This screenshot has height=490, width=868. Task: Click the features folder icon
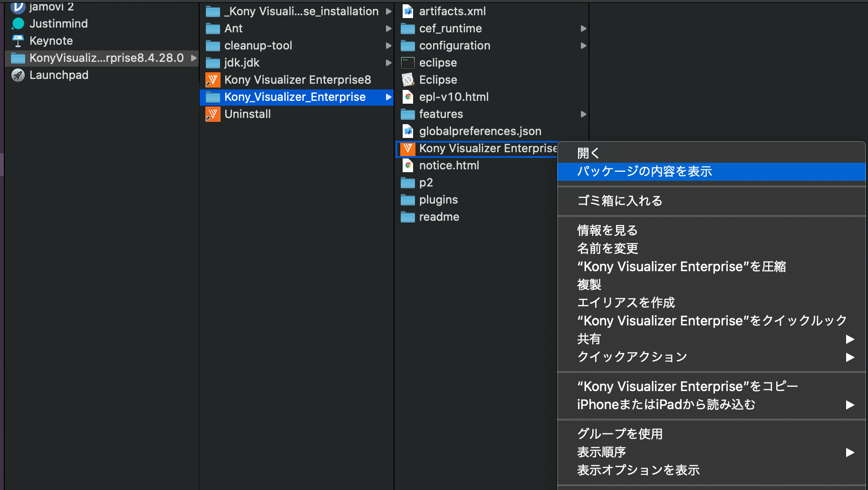point(408,114)
